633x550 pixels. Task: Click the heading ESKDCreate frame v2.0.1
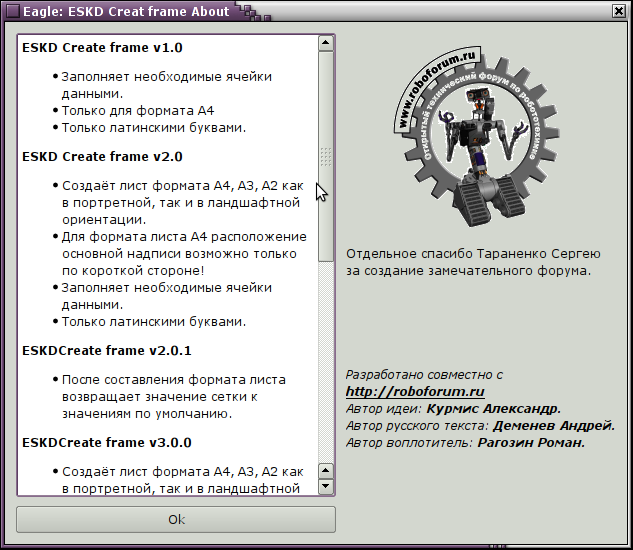click(x=107, y=351)
